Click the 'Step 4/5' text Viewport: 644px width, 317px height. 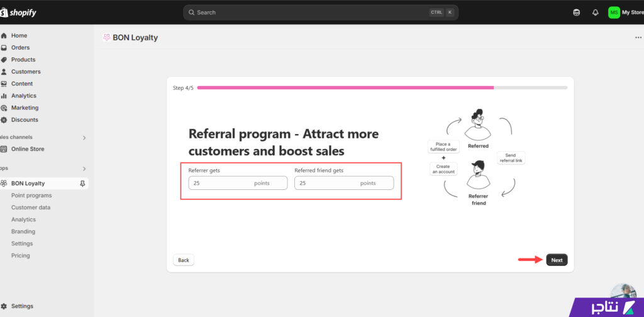click(x=183, y=88)
